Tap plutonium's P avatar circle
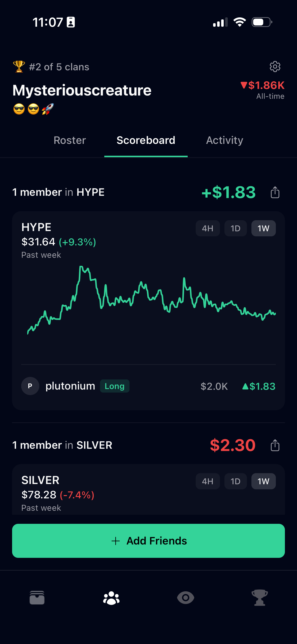 click(x=30, y=386)
